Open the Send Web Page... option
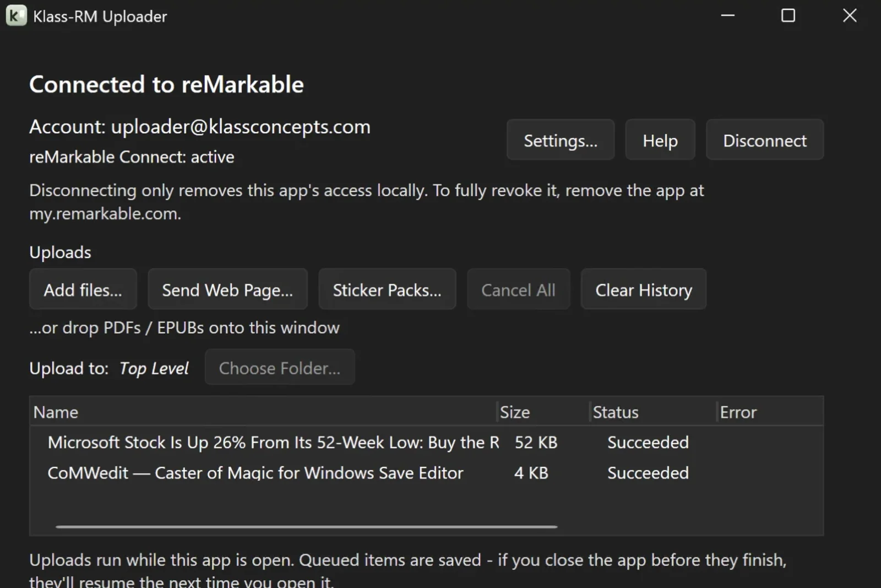The height and width of the screenshot is (588, 881). [x=227, y=289]
